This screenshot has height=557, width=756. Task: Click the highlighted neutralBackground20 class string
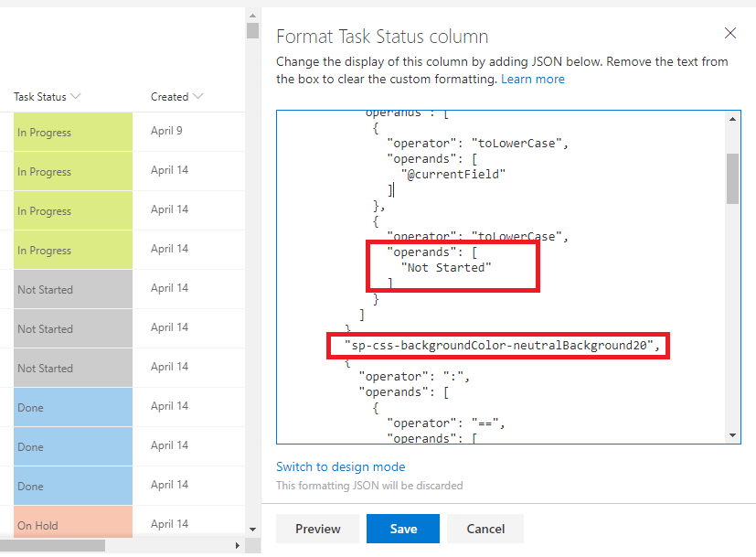pyautogui.click(x=497, y=346)
